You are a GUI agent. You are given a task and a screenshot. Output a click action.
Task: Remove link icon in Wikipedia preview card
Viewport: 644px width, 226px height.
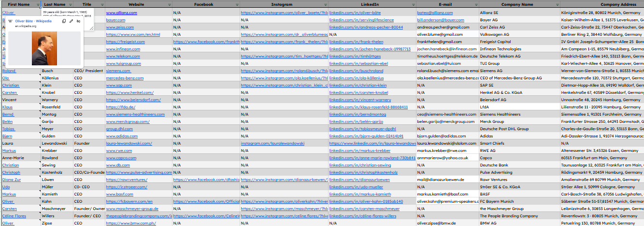pos(79,21)
